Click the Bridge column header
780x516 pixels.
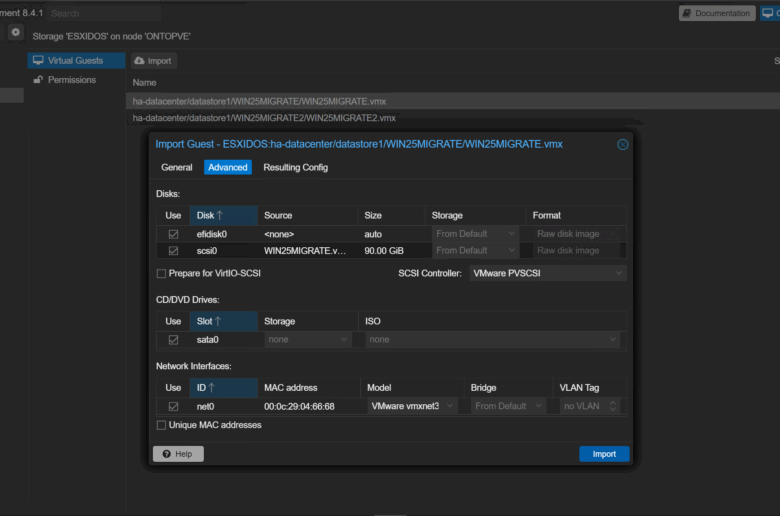pyautogui.click(x=508, y=388)
